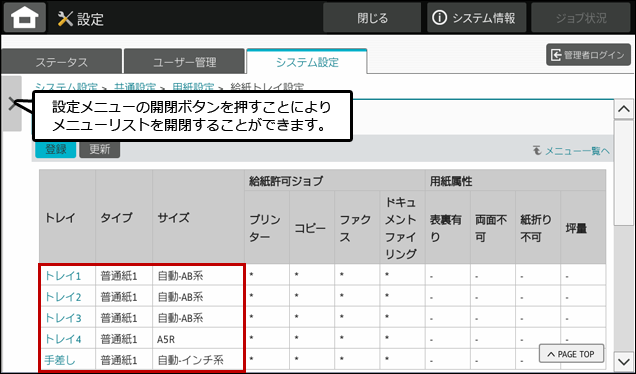Select the システム設定 tab
This screenshot has height=374, width=636.
click(307, 62)
